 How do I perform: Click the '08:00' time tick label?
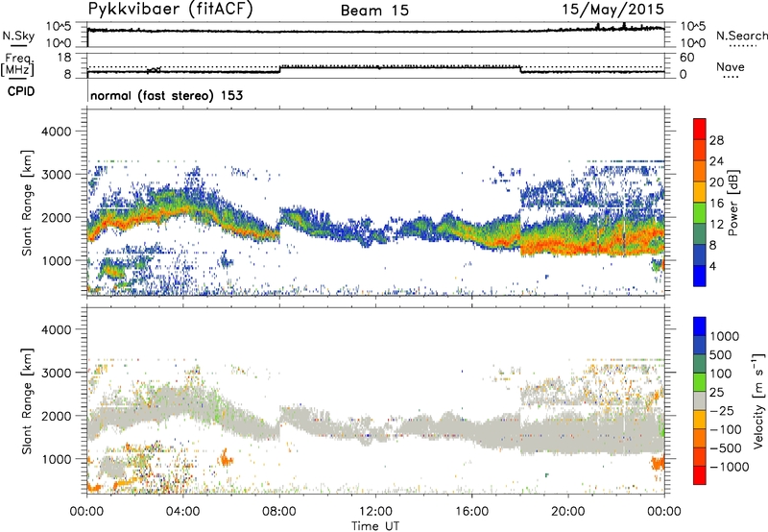coord(279,512)
